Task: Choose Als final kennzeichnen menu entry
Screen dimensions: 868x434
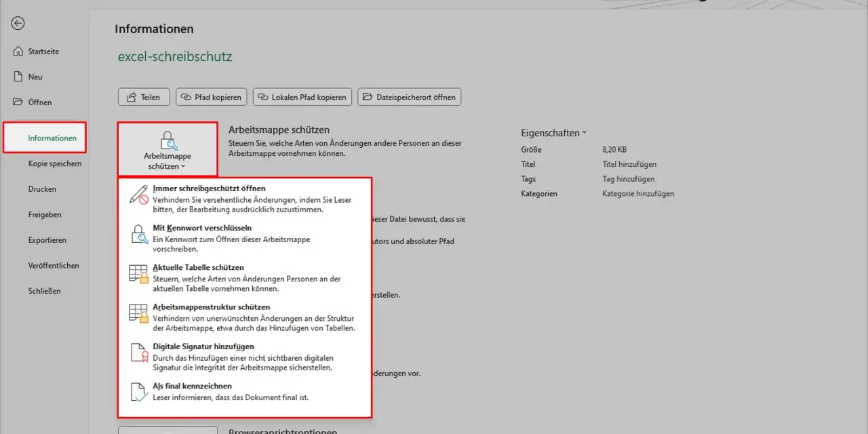Action: pos(245,391)
